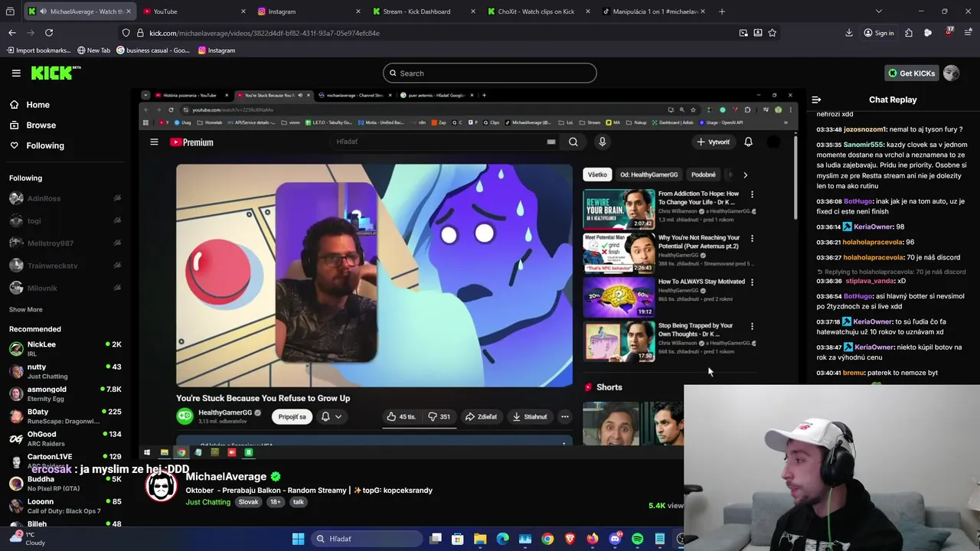This screenshot has height=551, width=980.
Task: Show More followed channels
Action: (25, 309)
